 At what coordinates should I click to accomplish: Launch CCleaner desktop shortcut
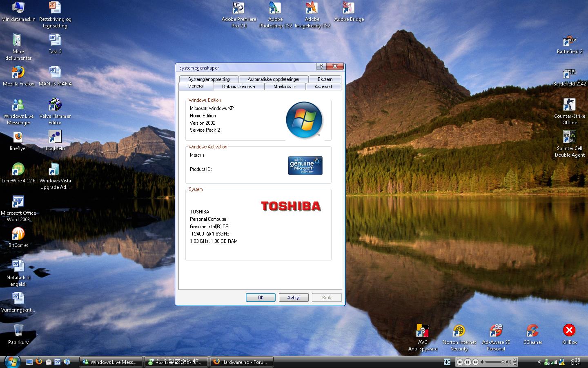(532, 334)
